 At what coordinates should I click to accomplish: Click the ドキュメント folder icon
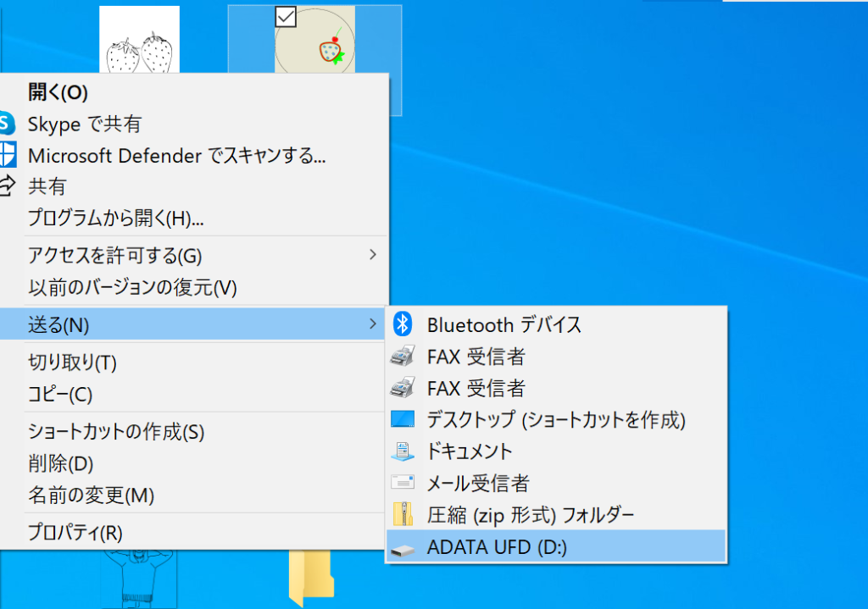pos(403,451)
